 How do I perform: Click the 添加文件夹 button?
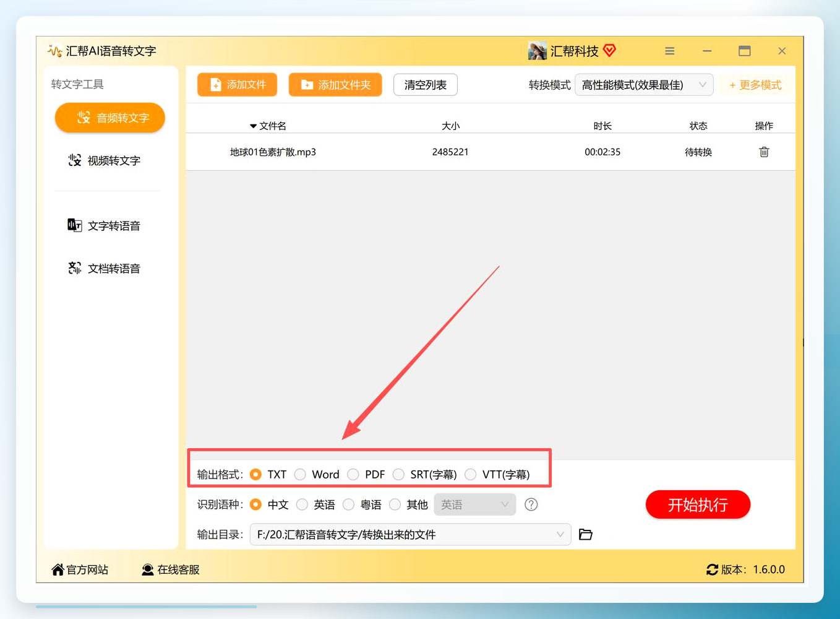click(335, 85)
